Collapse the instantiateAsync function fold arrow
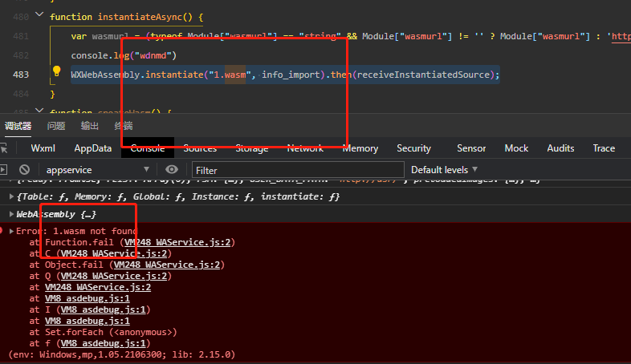This screenshot has width=631, height=364. point(39,15)
